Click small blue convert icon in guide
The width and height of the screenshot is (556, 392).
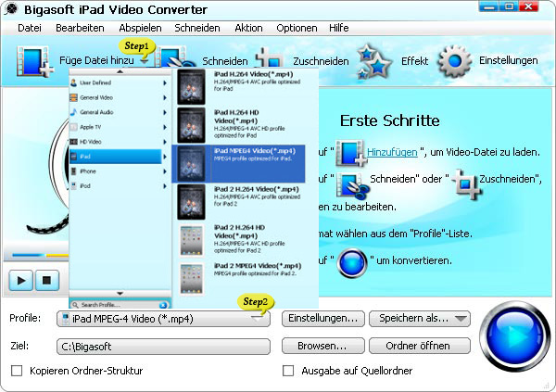(x=352, y=263)
